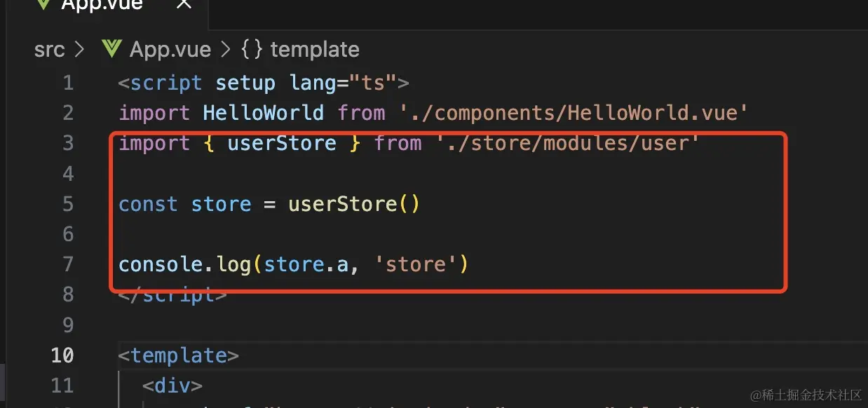868x408 pixels.
Task: Place cursor in the <template> tag
Action: tap(179, 355)
